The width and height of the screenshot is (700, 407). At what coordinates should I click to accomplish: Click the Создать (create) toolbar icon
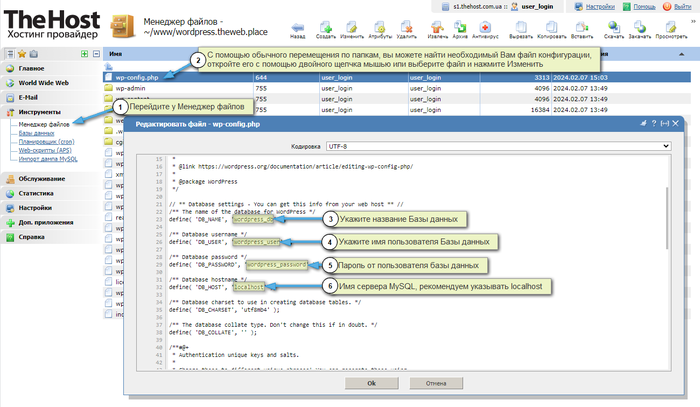click(x=326, y=30)
